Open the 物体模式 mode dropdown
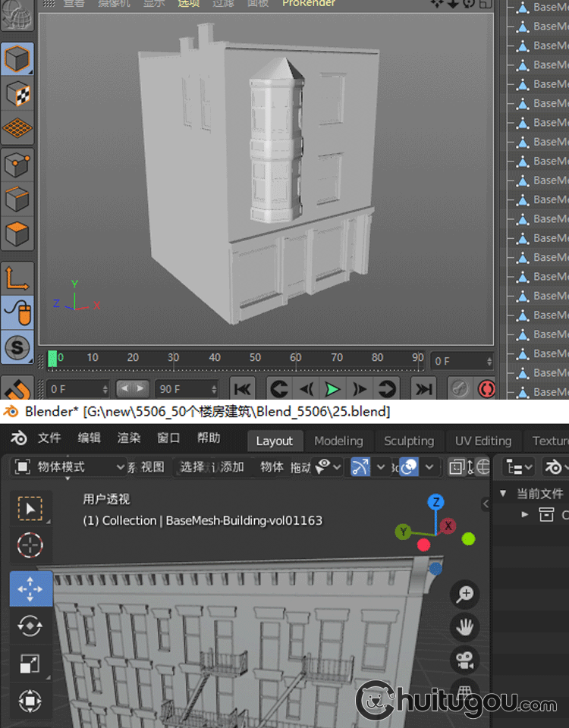Viewport: 569px width, 728px height. click(70, 466)
